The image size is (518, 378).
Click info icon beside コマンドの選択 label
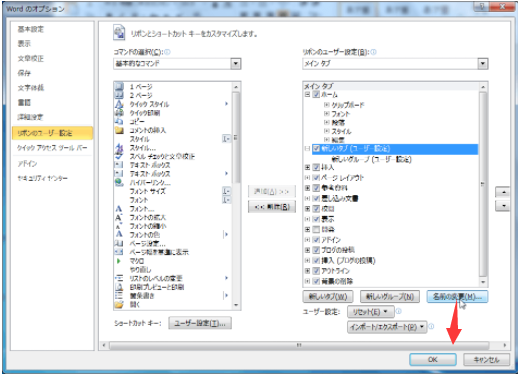pyautogui.click(x=167, y=52)
